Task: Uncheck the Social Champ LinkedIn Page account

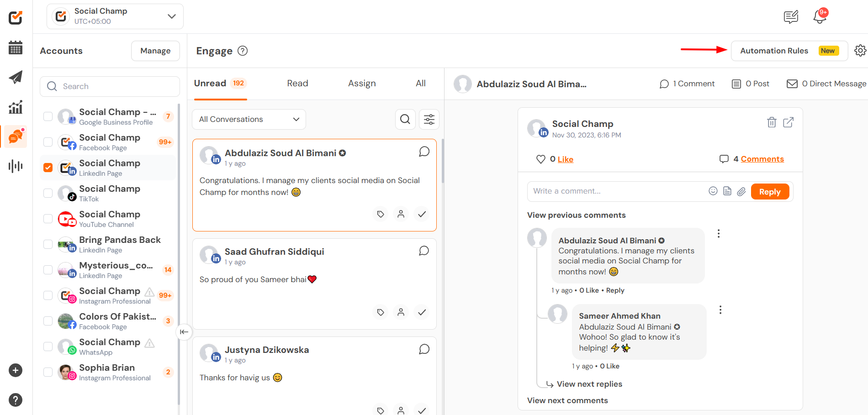Action: click(x=48, y=168)
